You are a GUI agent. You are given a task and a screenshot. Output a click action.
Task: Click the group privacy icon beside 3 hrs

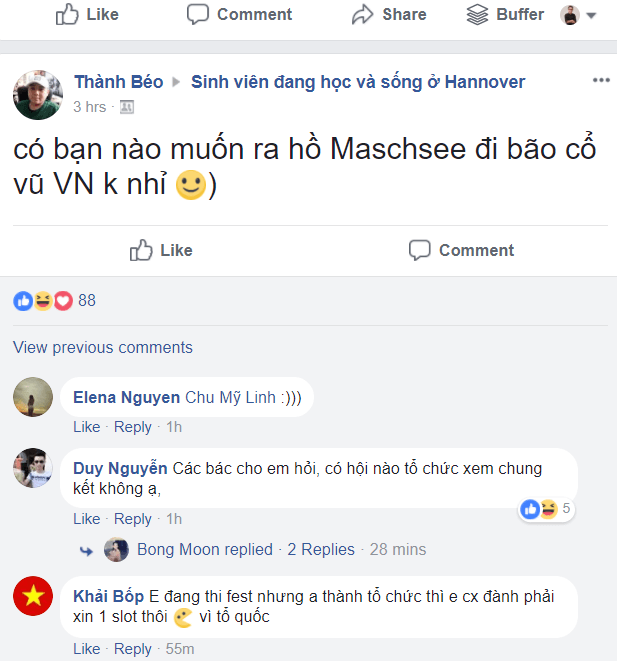127,106
